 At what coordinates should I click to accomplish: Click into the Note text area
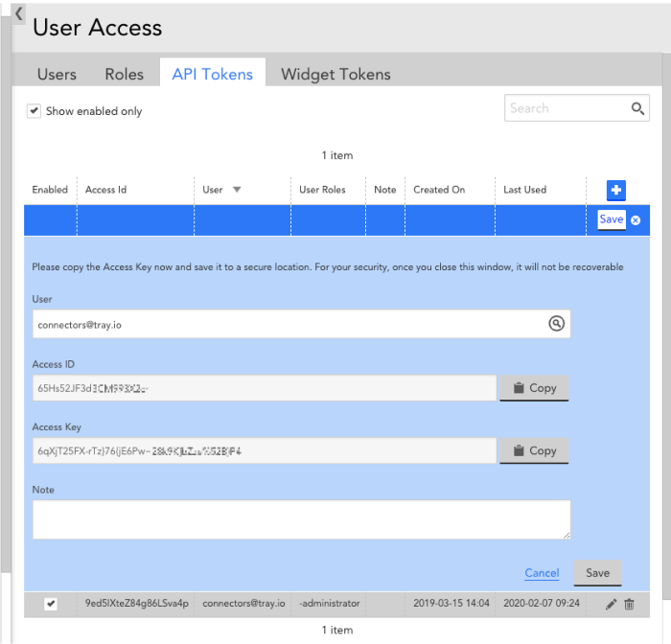point(301,519)
